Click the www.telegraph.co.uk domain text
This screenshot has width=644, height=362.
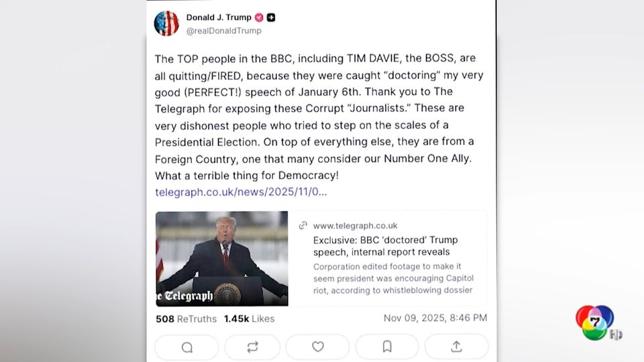(x=355, y=226)
